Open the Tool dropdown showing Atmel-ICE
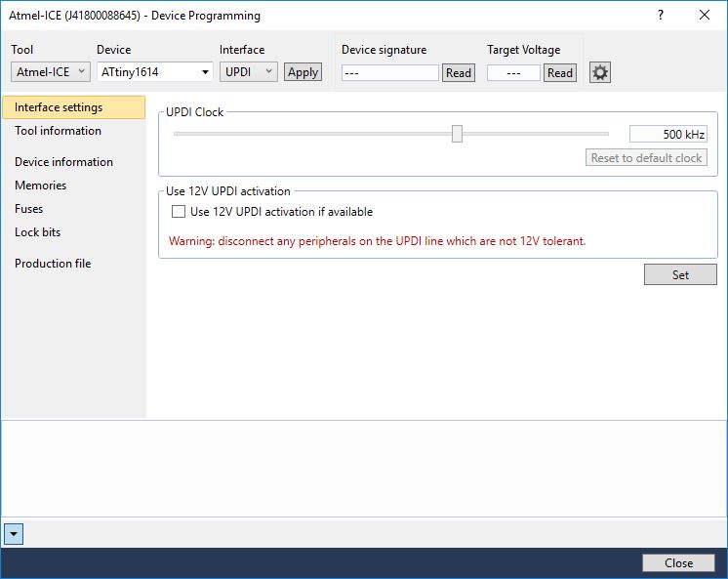 coord(50,72)
